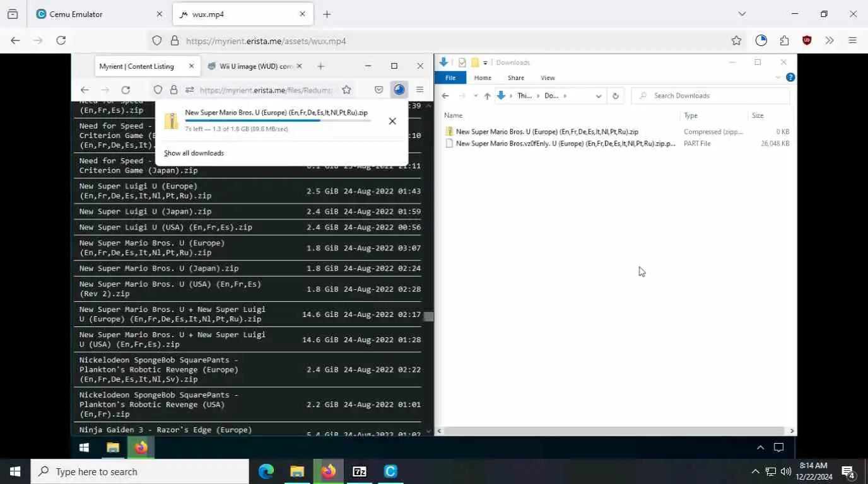Click the download progress bar in downloads panel
868x484 pixels.
pyautogui.click(x=278, y=120)
